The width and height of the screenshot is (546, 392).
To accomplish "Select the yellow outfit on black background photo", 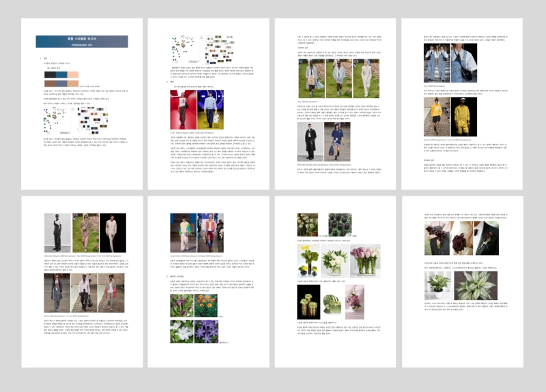I will pos(463,117).
